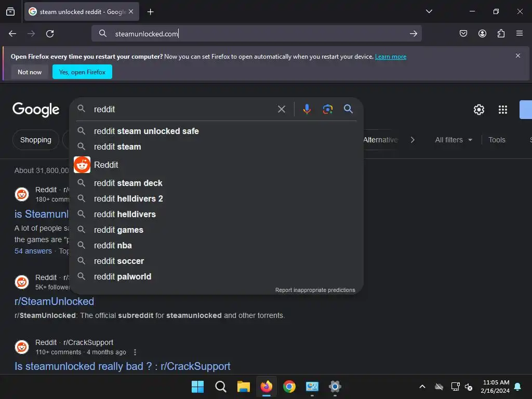Screen dimensions: 532x399
Task: Click the 54 answers link
Action: [x=33, y=251]
